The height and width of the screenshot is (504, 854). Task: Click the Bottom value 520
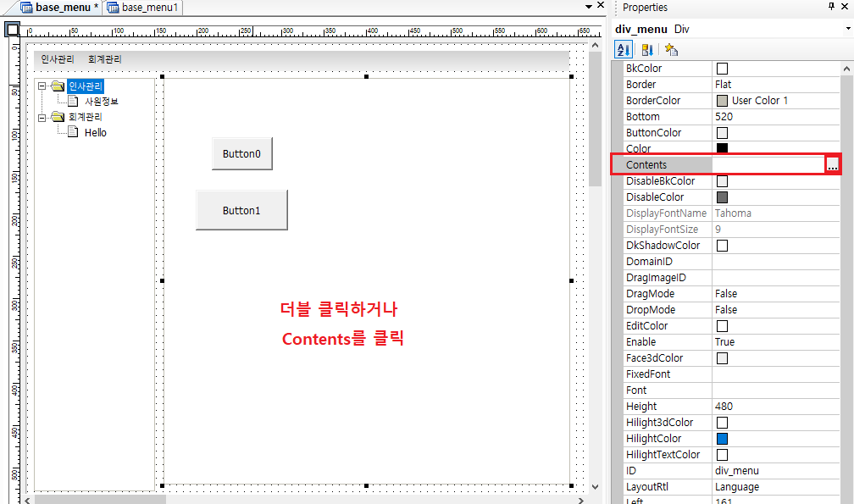pos(724,117)
